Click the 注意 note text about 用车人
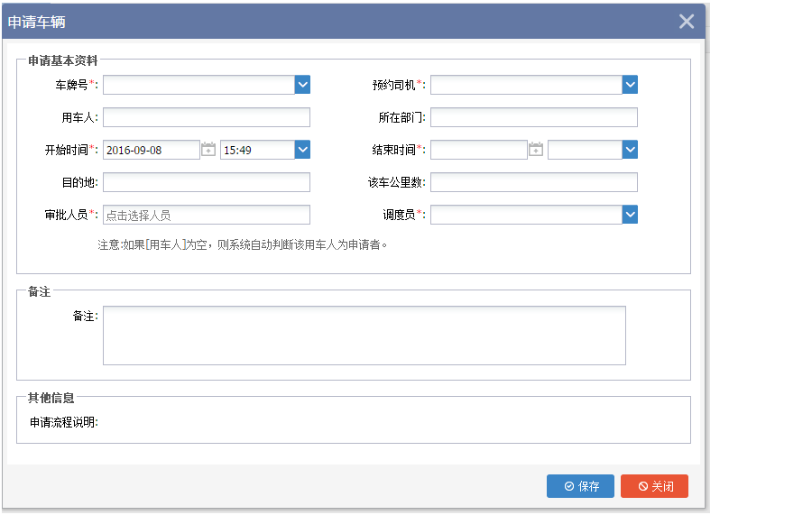Image resolution: width=812 pixels, height=515 pixels. (243, 244)
